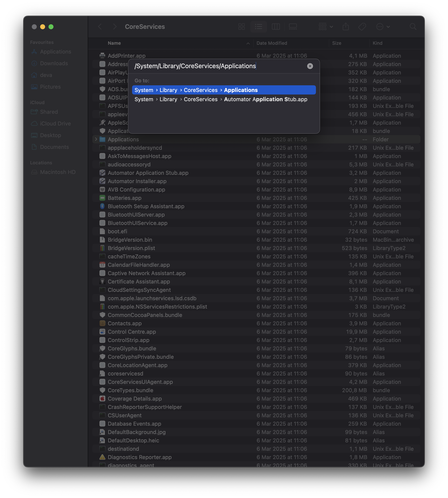The width and height of the screenshot is (448, 498).
Task: Click the Automator Installer.app icon
Action: click(x=102, y=181)
